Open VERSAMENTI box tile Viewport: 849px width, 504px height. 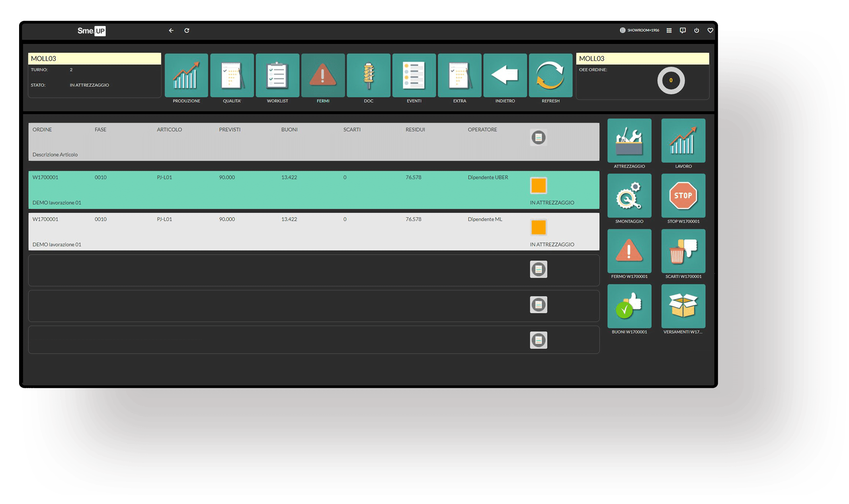(683, 306)
